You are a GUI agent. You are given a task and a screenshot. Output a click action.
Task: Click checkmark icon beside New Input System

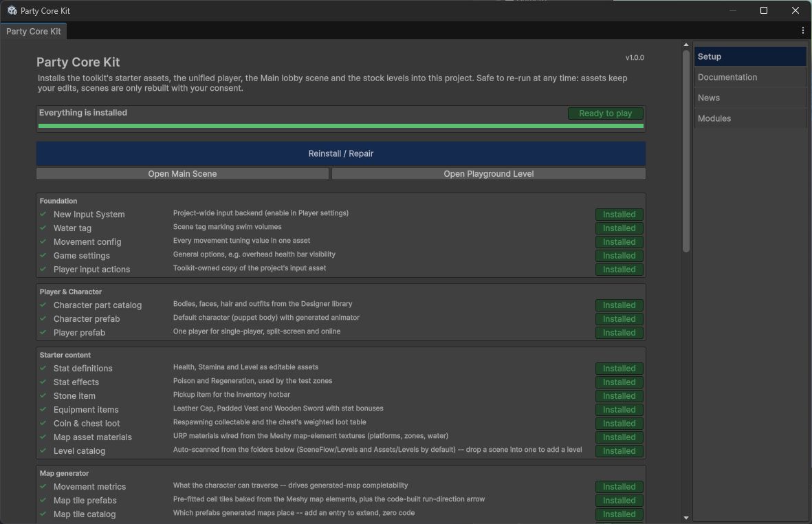point(43,214)
